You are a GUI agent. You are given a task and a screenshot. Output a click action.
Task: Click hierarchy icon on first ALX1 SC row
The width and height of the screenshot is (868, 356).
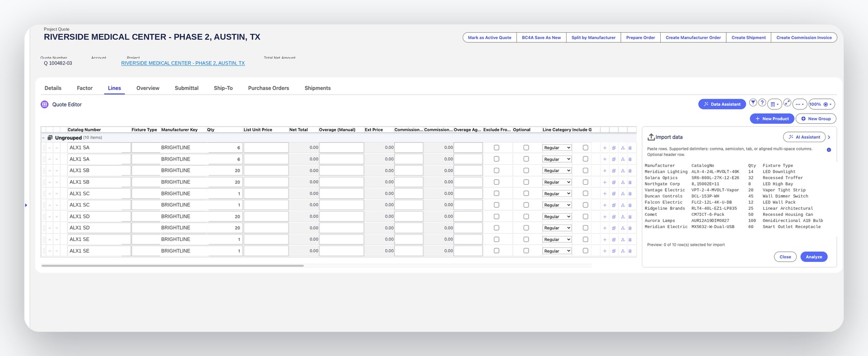[x=623, y=194]
